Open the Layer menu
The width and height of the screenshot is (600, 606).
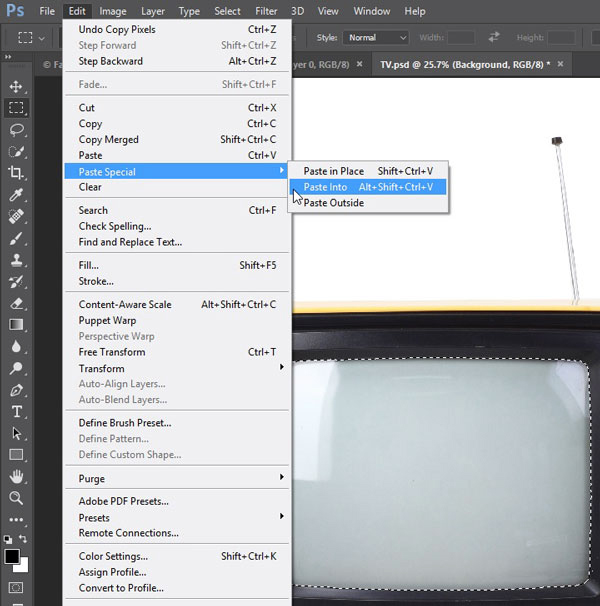coord(153,11)
